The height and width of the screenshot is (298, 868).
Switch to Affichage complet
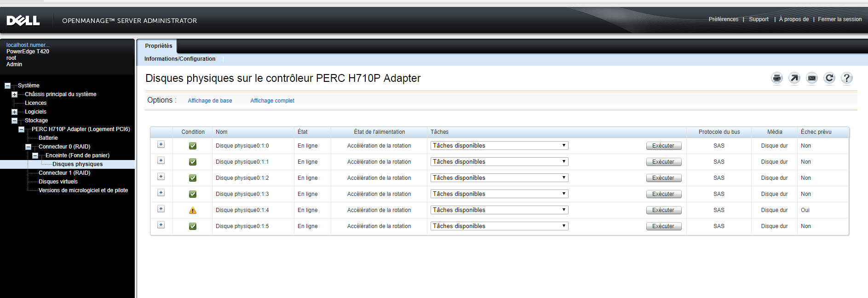[x=272, y=101]
